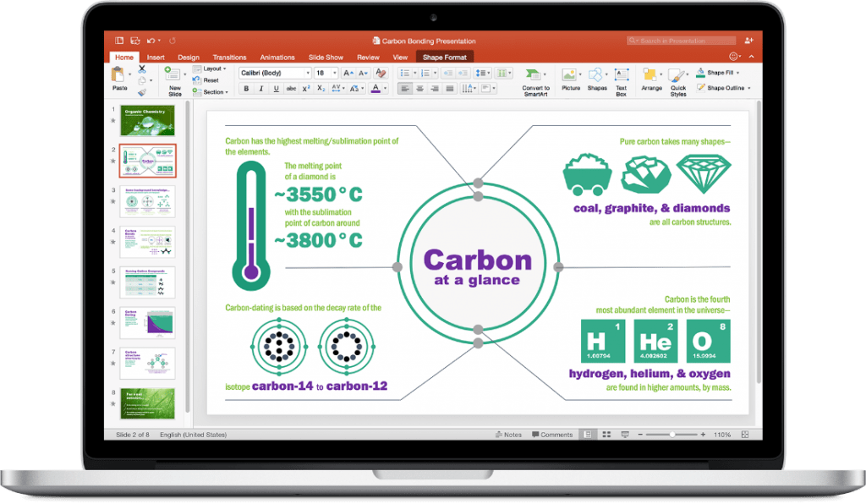Toggle underline formatting
This screenshot has height=504, width=866.
[x=275, y=88]
